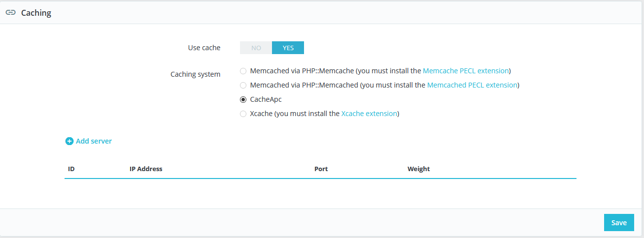Click the plus icon beside Add server
The width and height of the screenshot is (644, 238).
[69, 141]
